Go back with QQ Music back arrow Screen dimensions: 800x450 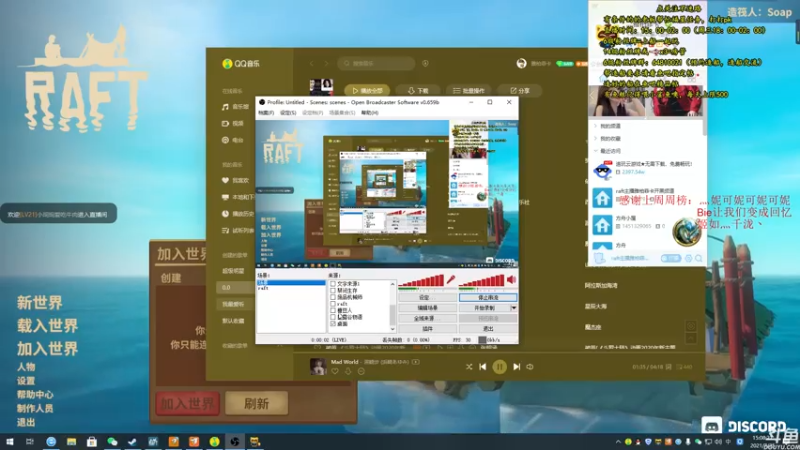(x=312, y=63)
